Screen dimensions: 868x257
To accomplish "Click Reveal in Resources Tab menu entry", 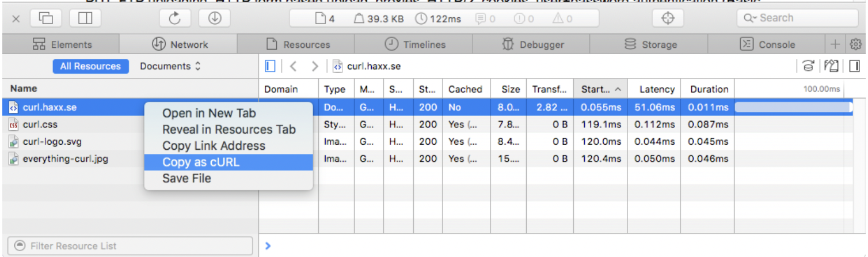I will [229, 130].
